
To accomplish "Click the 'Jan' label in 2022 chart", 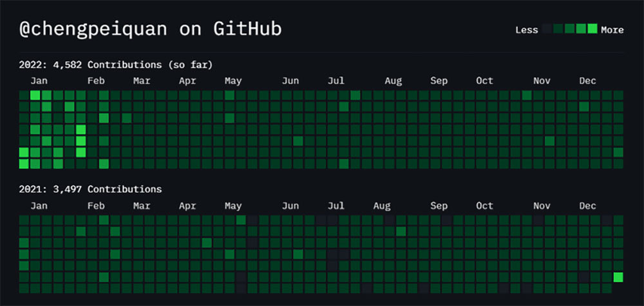I will pos(39,81).
